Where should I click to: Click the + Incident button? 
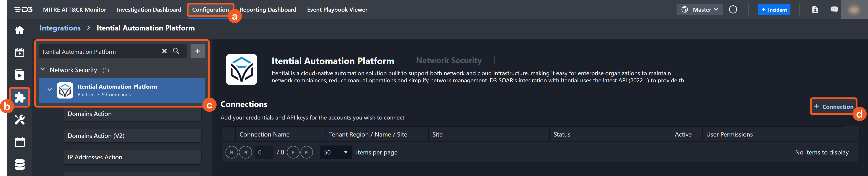click(774, 9)
